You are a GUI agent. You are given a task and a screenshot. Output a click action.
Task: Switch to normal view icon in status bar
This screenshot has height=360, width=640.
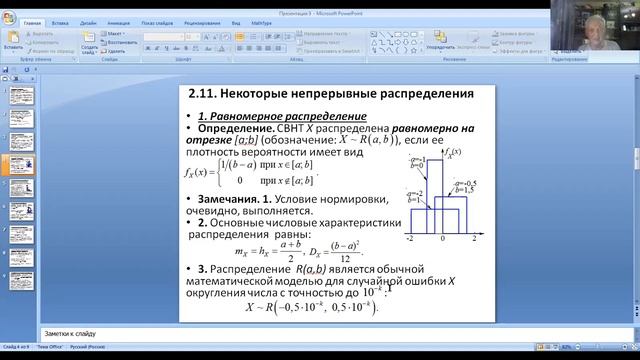[540, 347]
